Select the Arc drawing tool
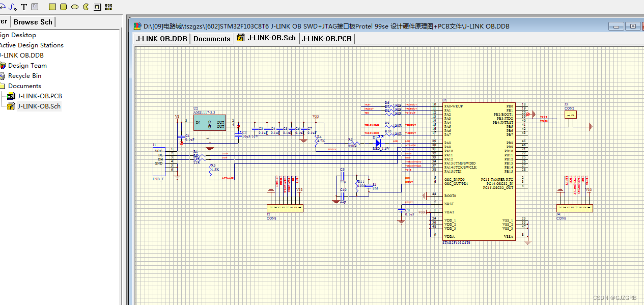Viewport: 644px width, 305px height. pyautogui.click(x=3, y=7)
